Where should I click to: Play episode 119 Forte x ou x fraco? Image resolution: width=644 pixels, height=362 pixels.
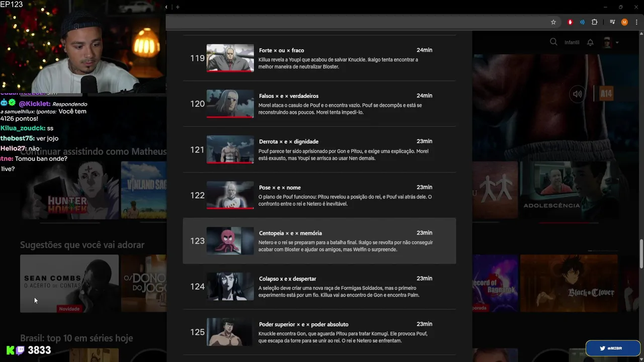coord(230,58)
